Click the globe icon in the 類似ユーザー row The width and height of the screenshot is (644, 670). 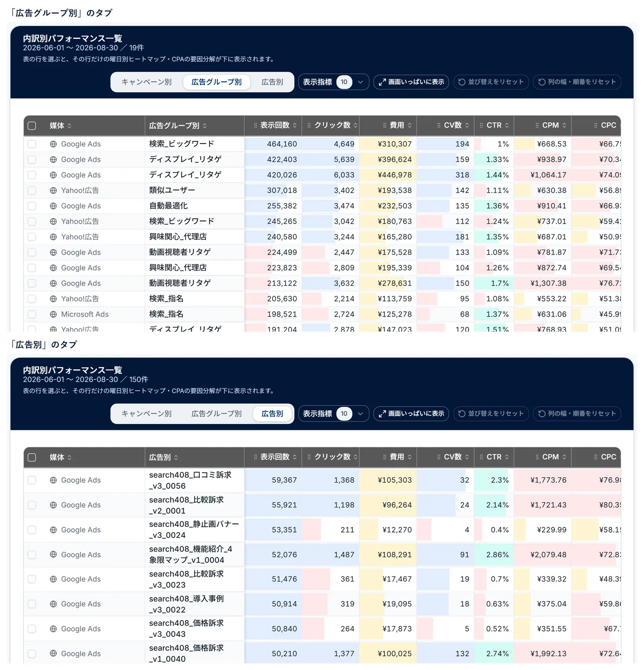click(54, 190)
